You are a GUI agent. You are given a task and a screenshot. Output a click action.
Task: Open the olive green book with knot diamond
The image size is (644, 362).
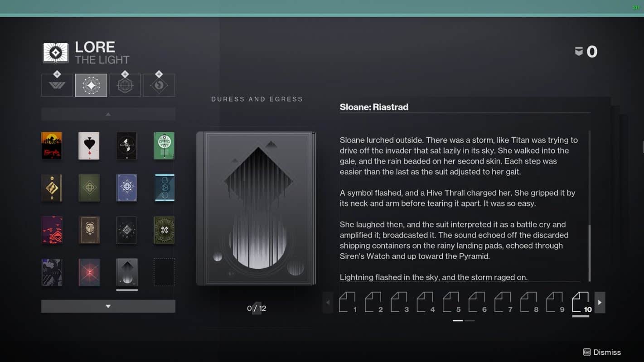point(89,188)
